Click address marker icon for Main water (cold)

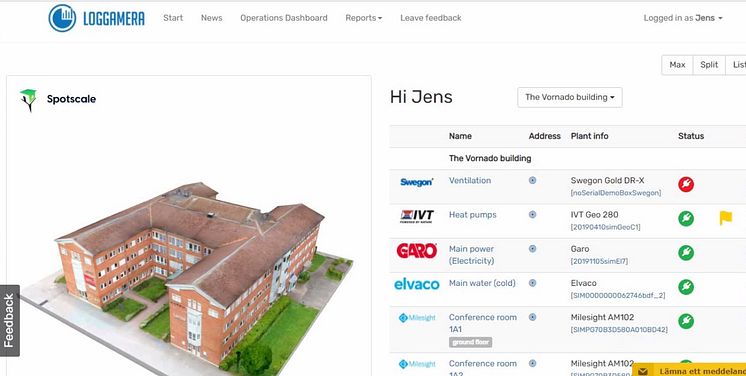pos(532,283)
